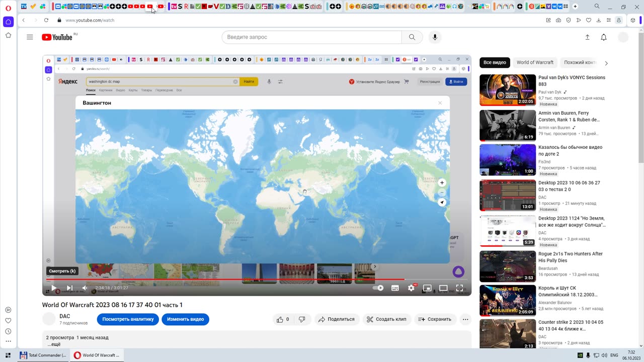The height and width of the screenshot is (362, 644).
Task: Open the upload video icon in header
Action: (587, 37)
